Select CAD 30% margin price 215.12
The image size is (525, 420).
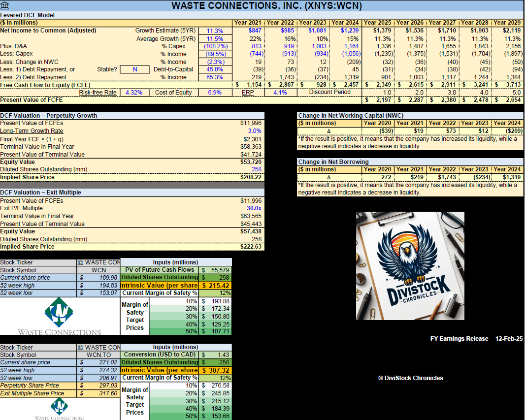click(x=215, y=401)
